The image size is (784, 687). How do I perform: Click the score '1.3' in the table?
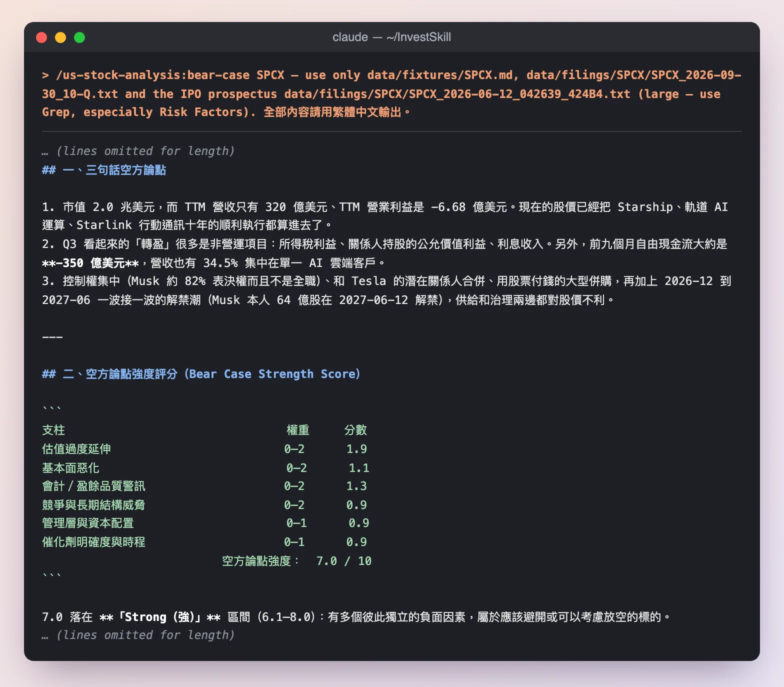coord(356,486)
